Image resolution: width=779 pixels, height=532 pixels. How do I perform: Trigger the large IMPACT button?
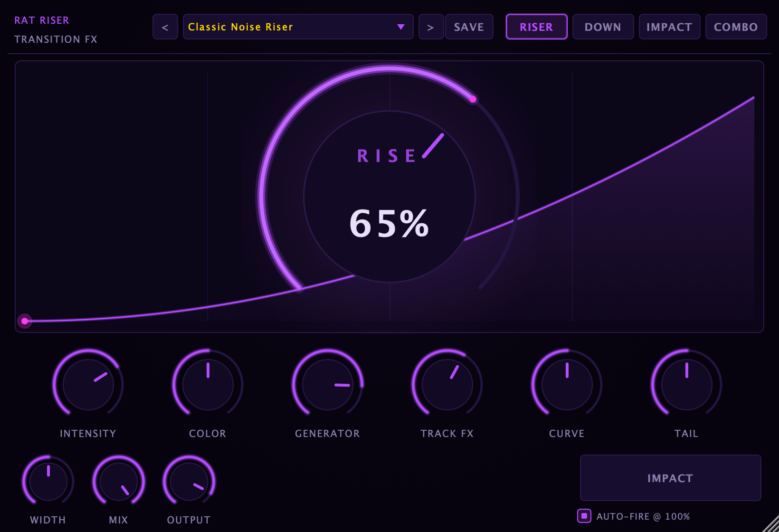coord(671,478)
